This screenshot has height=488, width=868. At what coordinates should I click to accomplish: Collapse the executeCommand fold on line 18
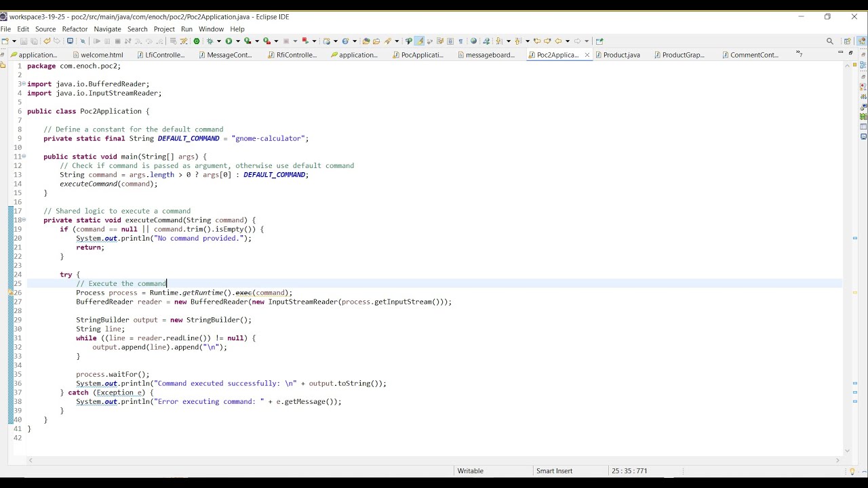pyautogui.click(x=24, y=220)
